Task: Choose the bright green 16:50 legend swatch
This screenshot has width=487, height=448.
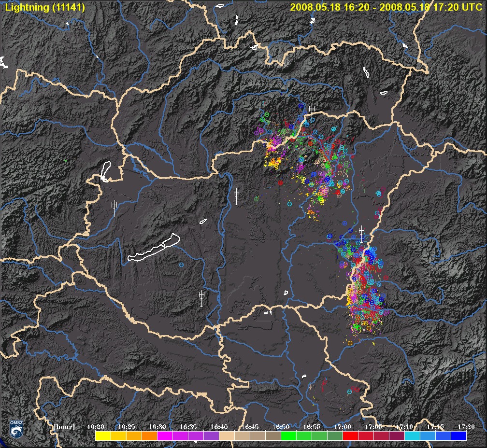Action: (x=288, y=436)
